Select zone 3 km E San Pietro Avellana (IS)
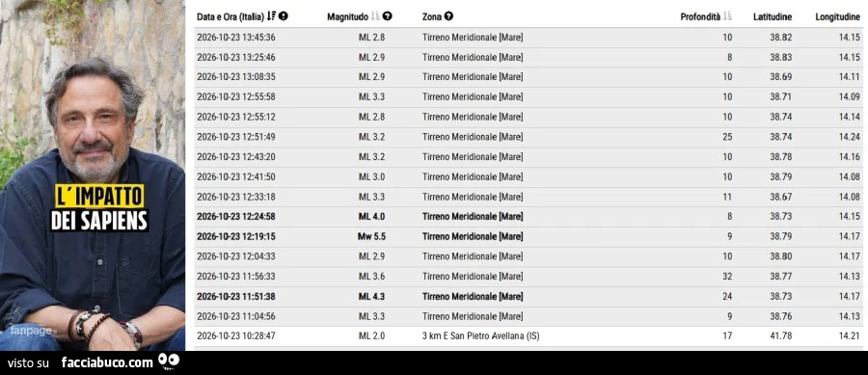The height and width of the screenshot is (375, 868). pos(480,335)
